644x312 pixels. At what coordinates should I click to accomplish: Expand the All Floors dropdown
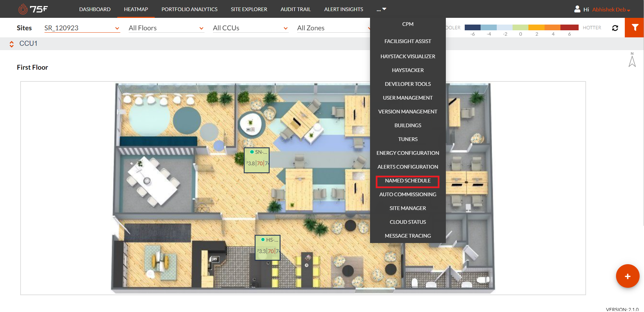[166, 28]
